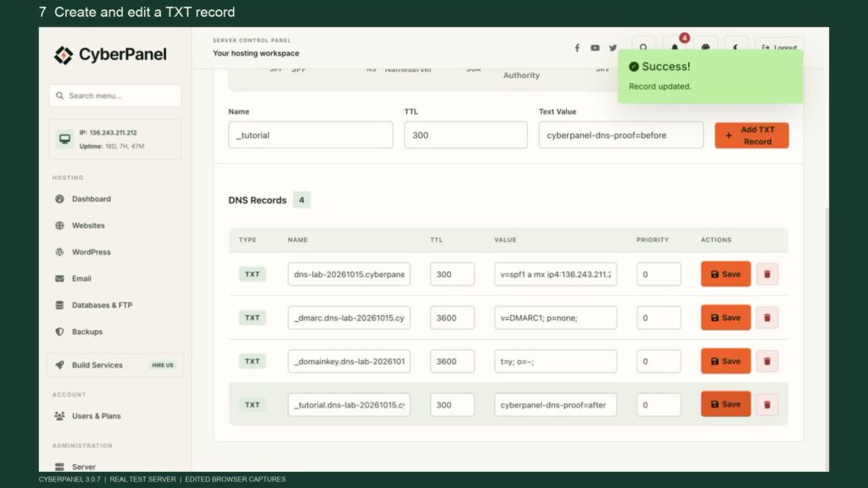Screen dimensions: 868x488
Task: Save the cyberpanel-dns-proof=after record
Action: 726,404
